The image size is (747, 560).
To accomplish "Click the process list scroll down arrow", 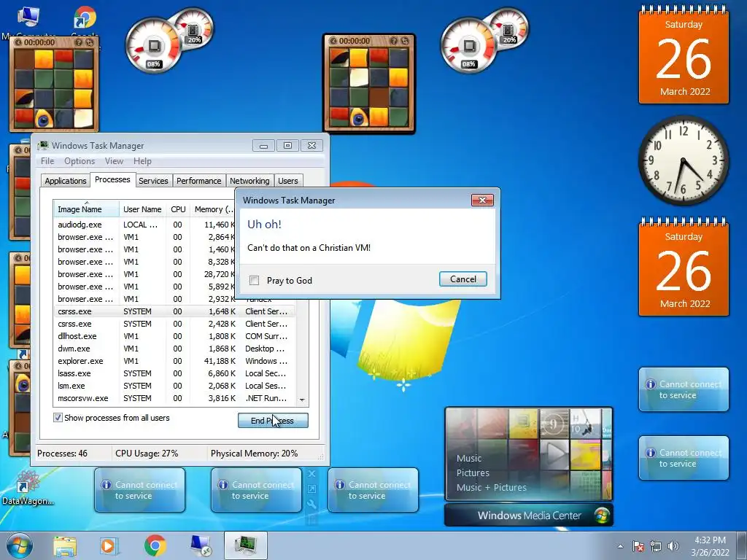I will (302, 400).
